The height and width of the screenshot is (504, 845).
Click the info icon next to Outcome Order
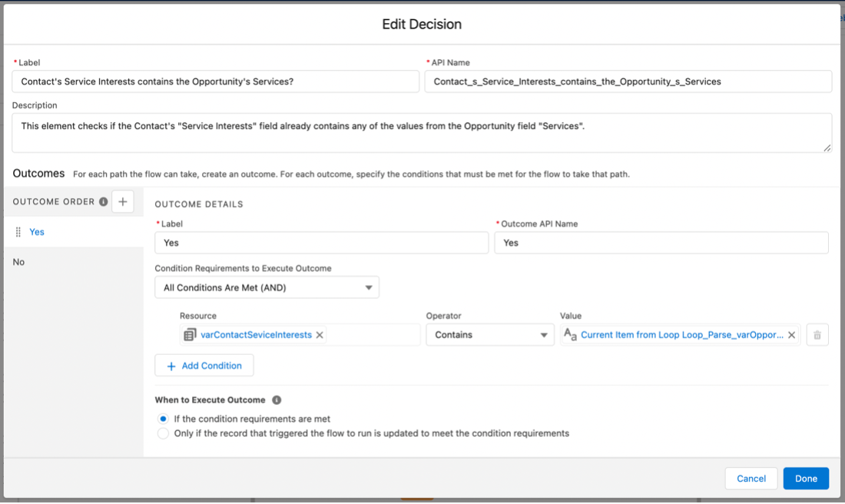click(x=104, y=201)
